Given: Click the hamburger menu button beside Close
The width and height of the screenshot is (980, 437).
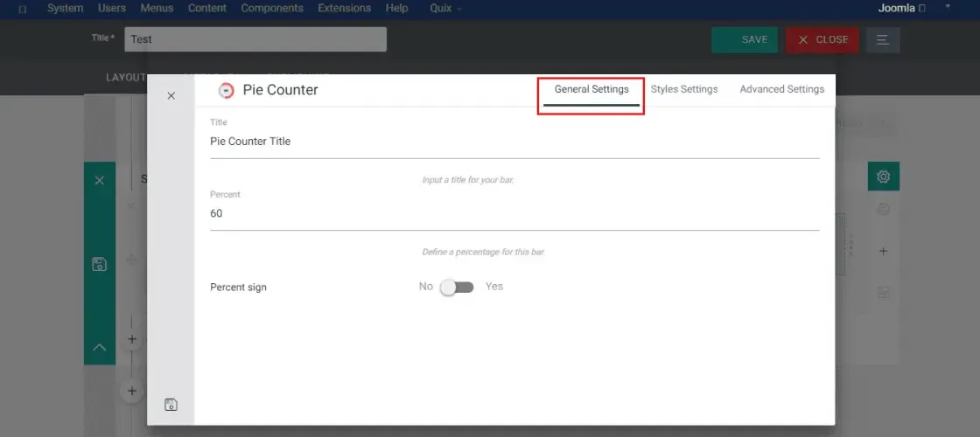Looking at the screenshot, I should (x=883, y=39).
